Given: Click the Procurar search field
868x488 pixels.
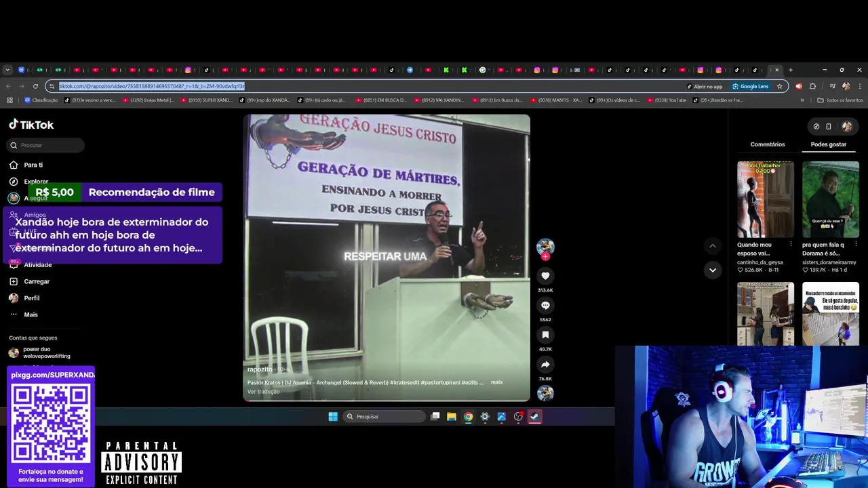Looking at the screenshot, I should (45, 145).
